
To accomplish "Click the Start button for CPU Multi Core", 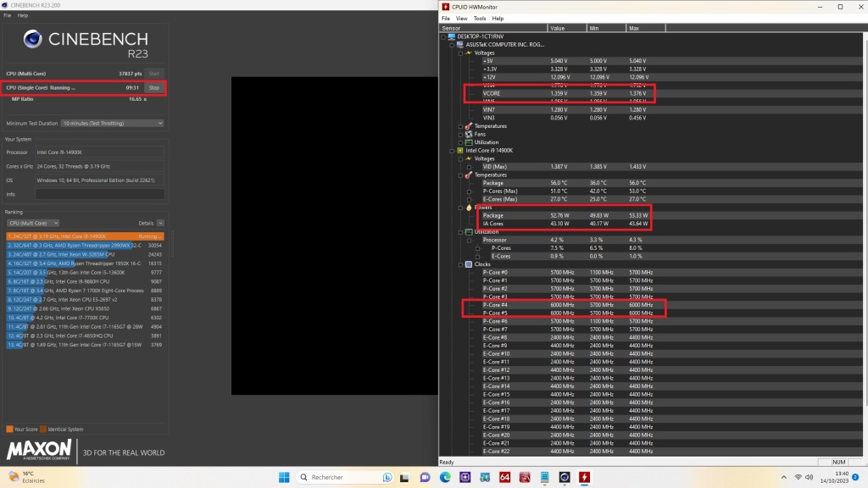I will pos(154,74).
